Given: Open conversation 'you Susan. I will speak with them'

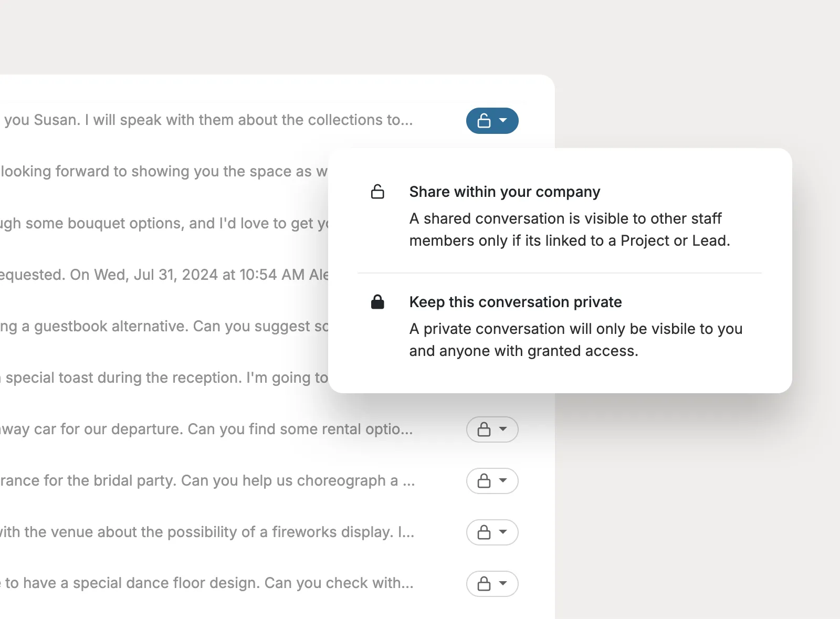Looking at the screenshot, I should 208,120.
